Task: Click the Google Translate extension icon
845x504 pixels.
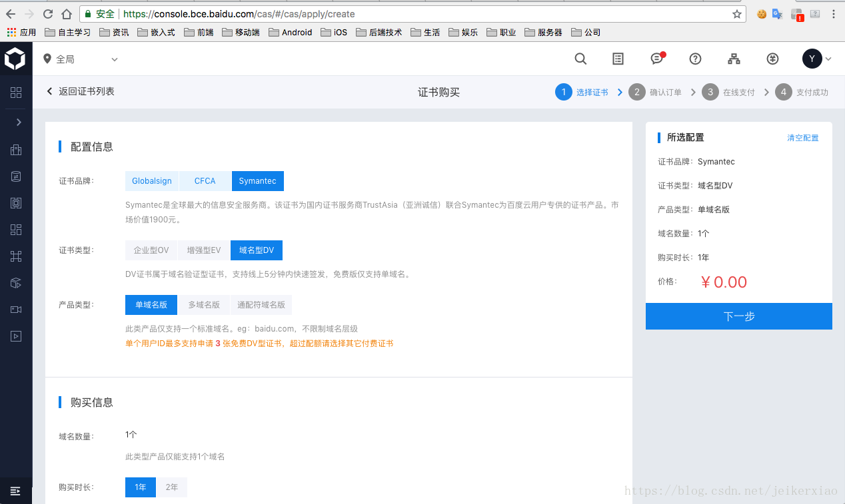Action: [778, 14]
